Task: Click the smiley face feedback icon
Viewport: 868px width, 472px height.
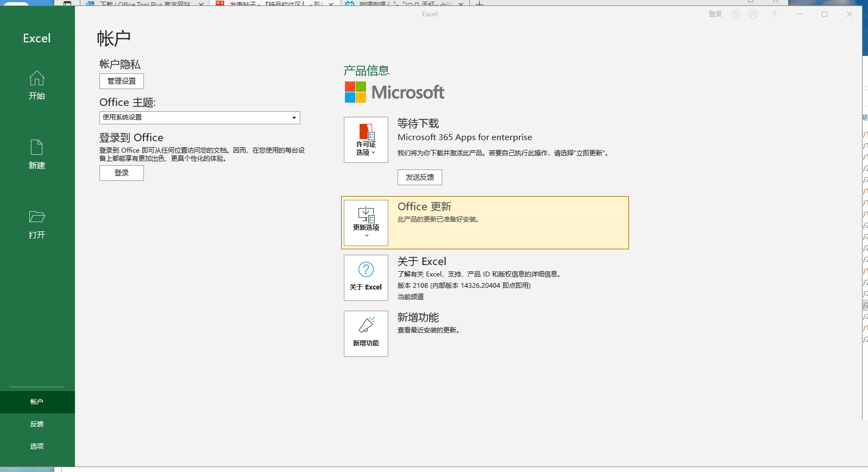Action: click(x=736, y=14)
